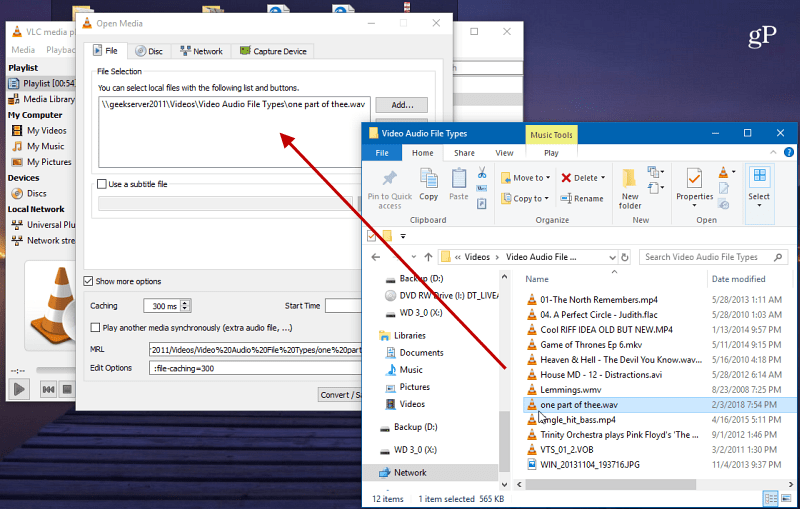This screenshot has height=509, width=800.
Task: Click the Properties checkmark icon
Action: point(694,179)
